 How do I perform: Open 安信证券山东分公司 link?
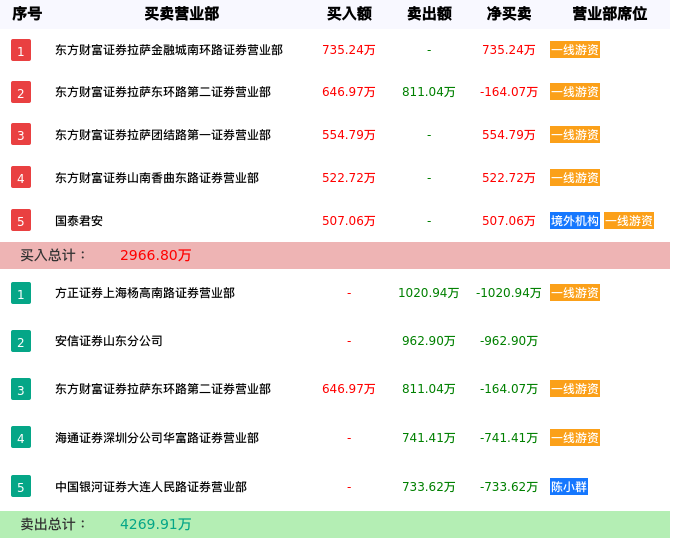(109, 341)
